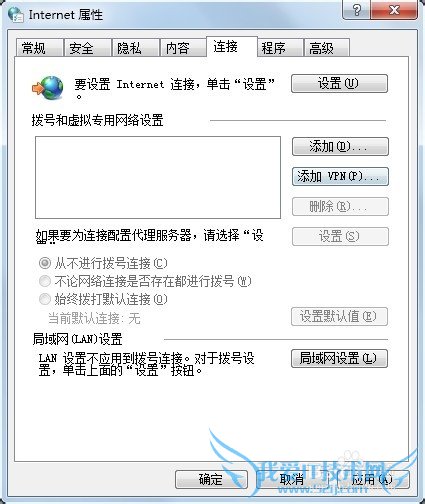This screenshot has height=504, width=425.
Task: Click inside the empty dial-up connections list
Action: click(x=158, y=177)
